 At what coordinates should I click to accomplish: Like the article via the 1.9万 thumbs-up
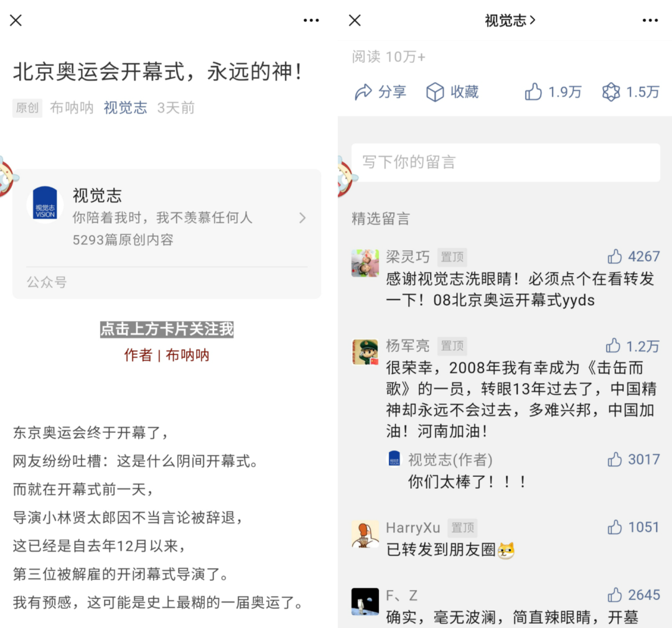(x=534, y=92)
